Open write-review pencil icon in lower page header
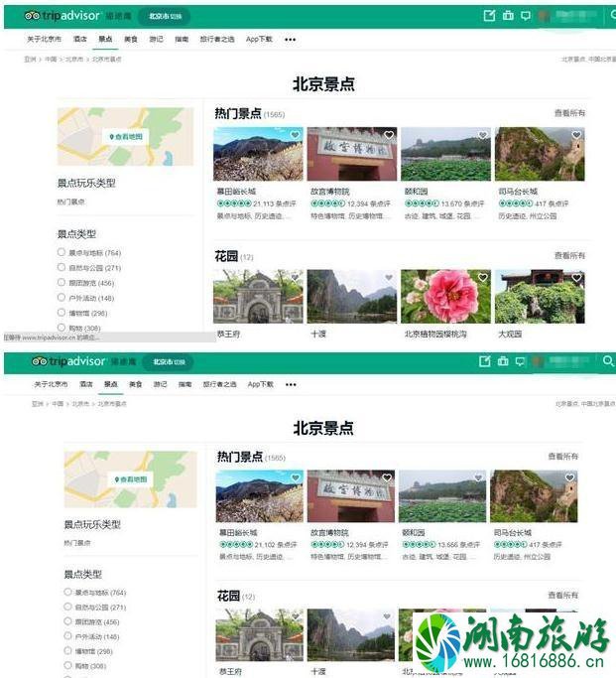This screenshot has height=678, width=616. (x=485, y=361)
